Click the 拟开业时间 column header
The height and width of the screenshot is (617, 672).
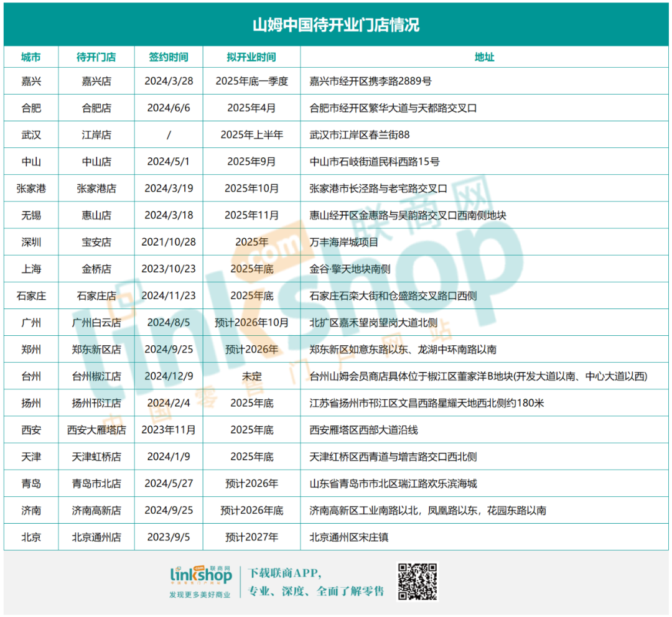pos(251,57)
